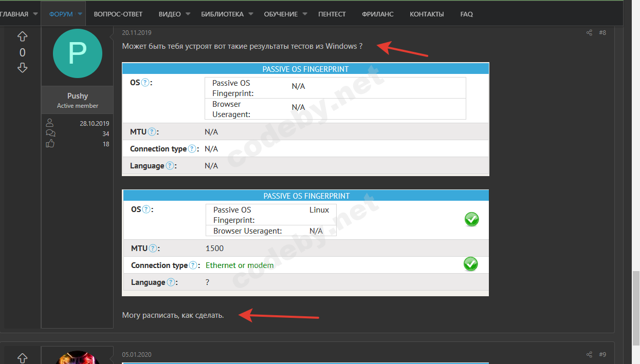Go to the ГЛАВНАЯ page
Image resolution: width=640 pixels, height=364 pixels.
pos(14,14)
